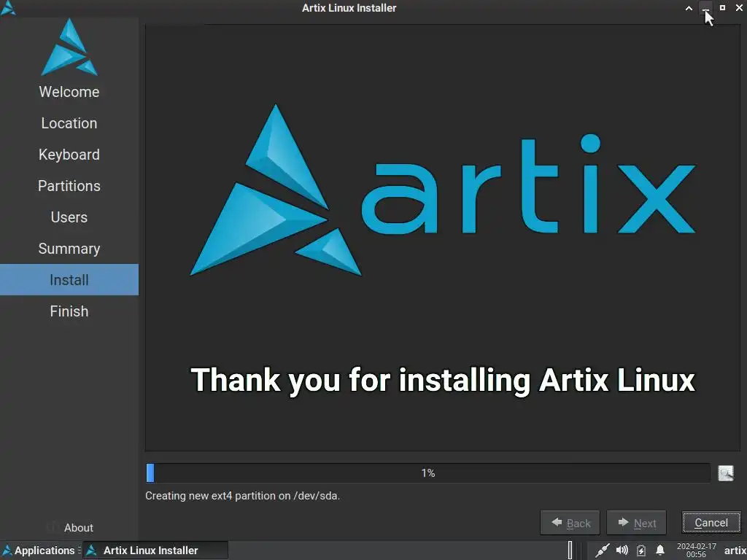The height and width of the screenshot is (560, 747).
Task: Click the power manager battery tray icon
Action: pyautogui.click(x=641, y=551)
